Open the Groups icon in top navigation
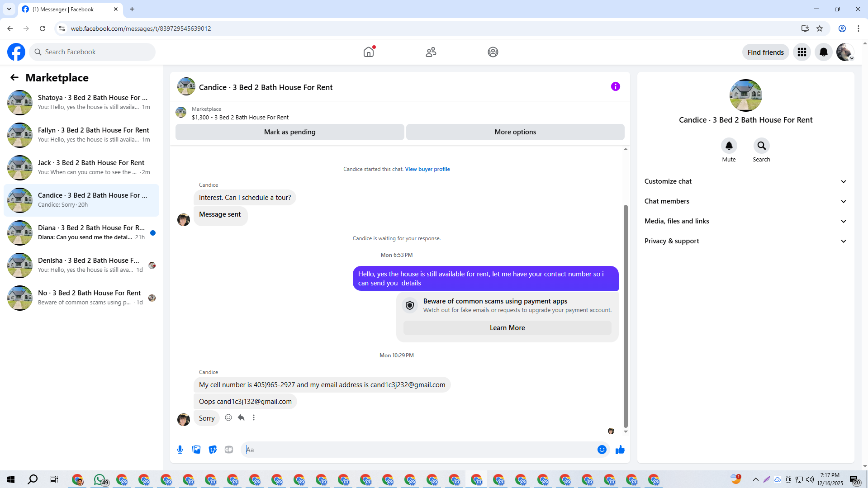 tap(493, 52)
